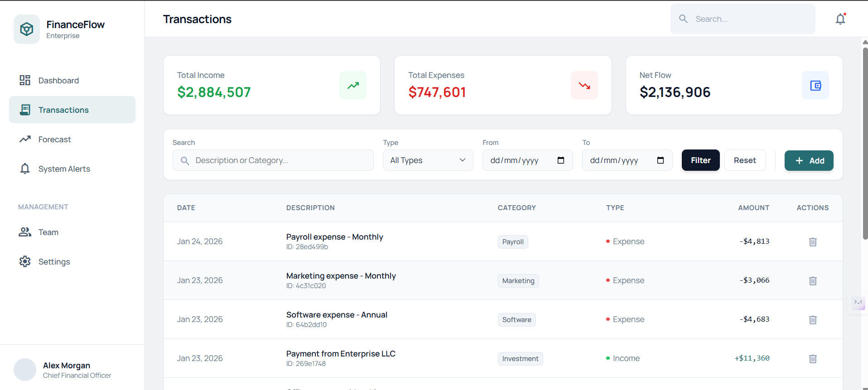Click the page vertical scrollbar thumb
This screenshot has height=390, width=868.
pyautogui.click(x=865, y=143)
